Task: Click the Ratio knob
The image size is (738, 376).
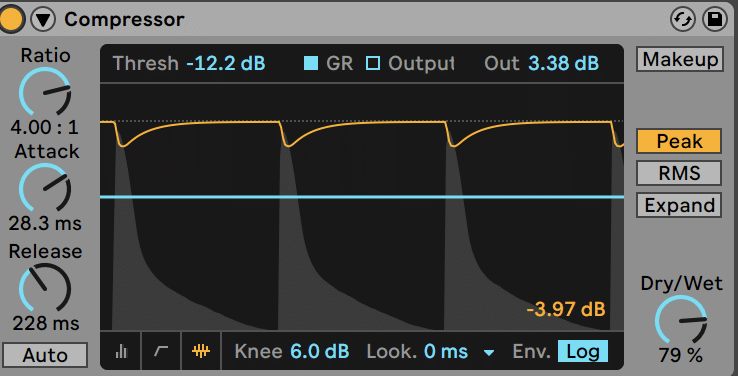Action: 45,92
